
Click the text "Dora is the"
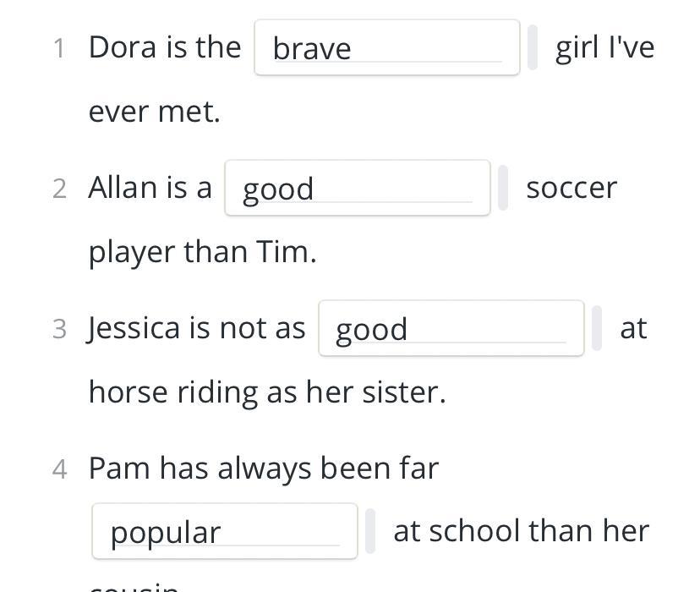click(165, 47)
